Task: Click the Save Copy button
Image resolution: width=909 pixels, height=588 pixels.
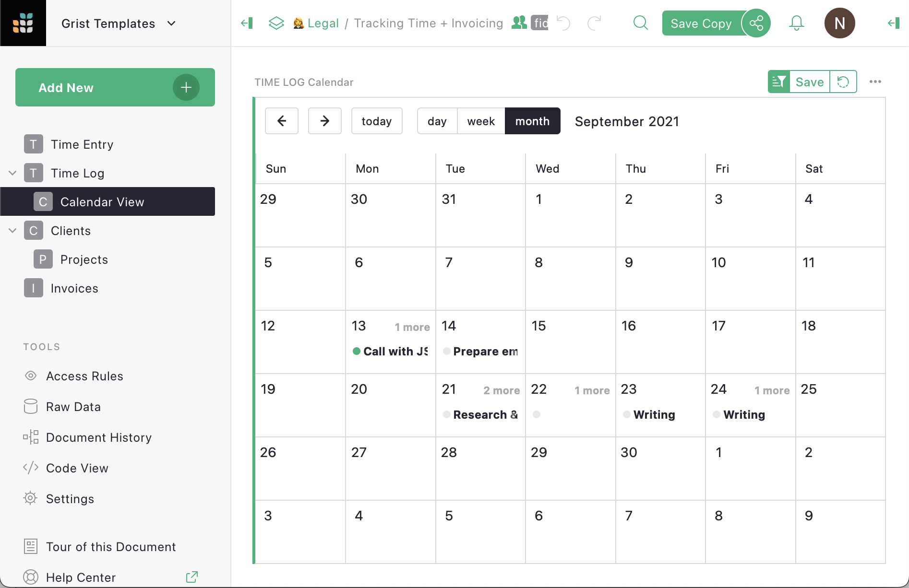Action: click(x=701, y=23)
